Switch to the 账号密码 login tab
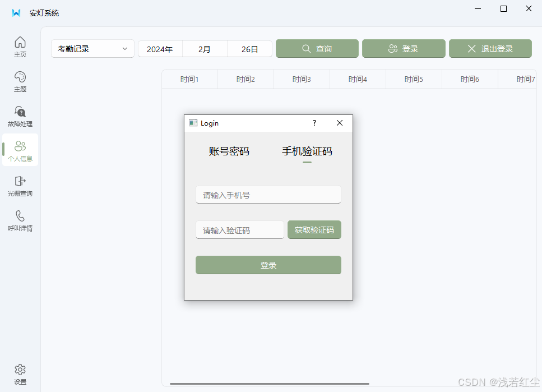The height and width of the screenshot is (392, 542). pyautogui.click(x=228, y=151)
